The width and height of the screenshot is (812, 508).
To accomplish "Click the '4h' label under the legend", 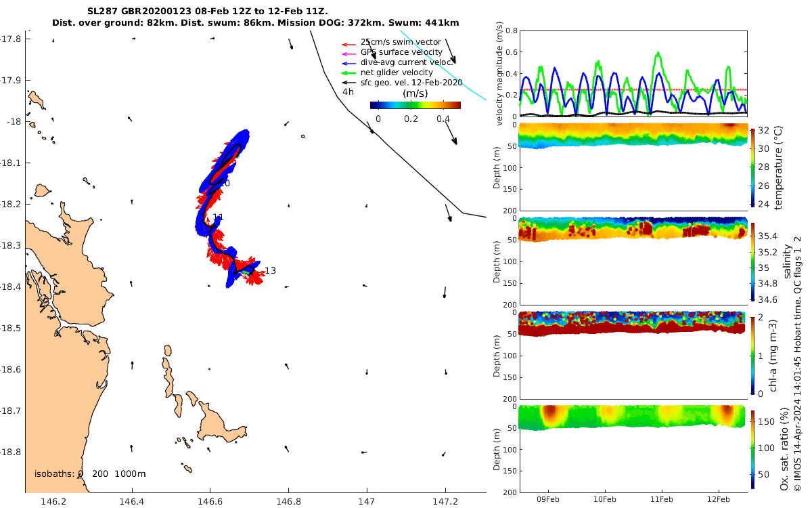I will (348, 91).
